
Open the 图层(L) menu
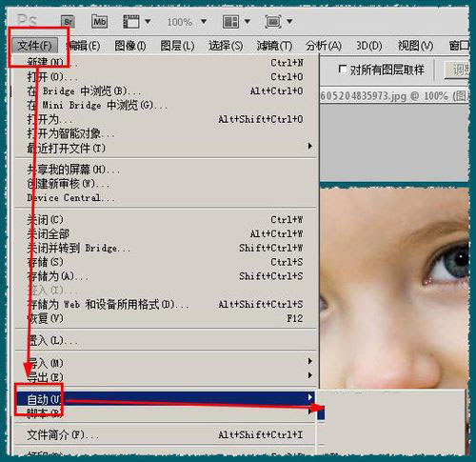point(177,46)
